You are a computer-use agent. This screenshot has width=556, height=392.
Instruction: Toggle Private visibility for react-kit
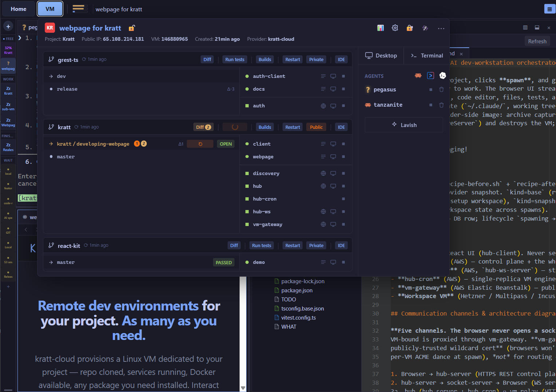click(x=316, y=245)
